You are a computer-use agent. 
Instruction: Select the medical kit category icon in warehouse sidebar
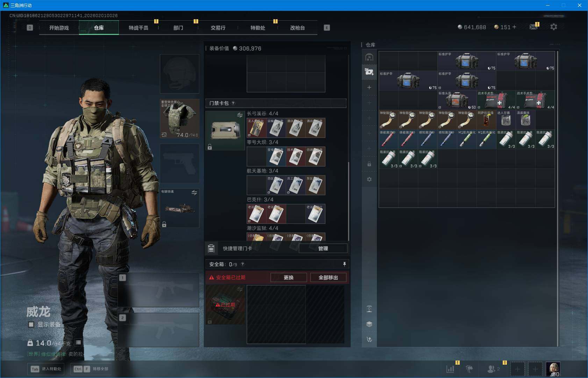(369, 72)
